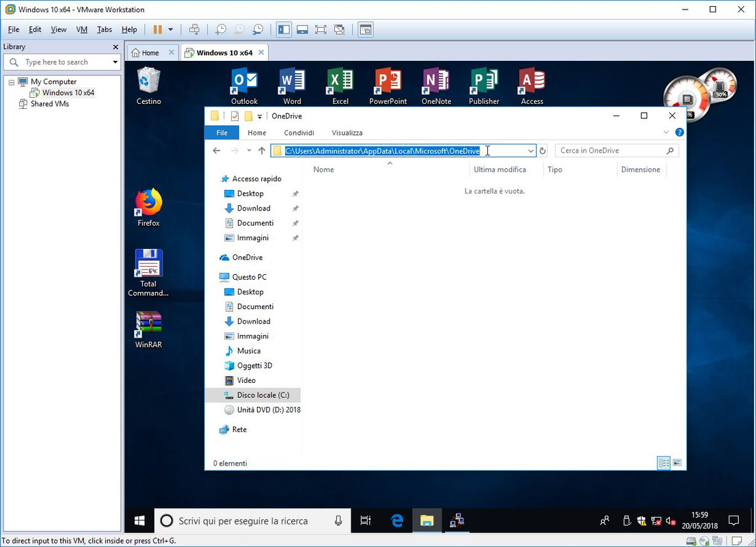Close the VMware Library panel
Screen dimensions: 756x547
coord(116,46)
